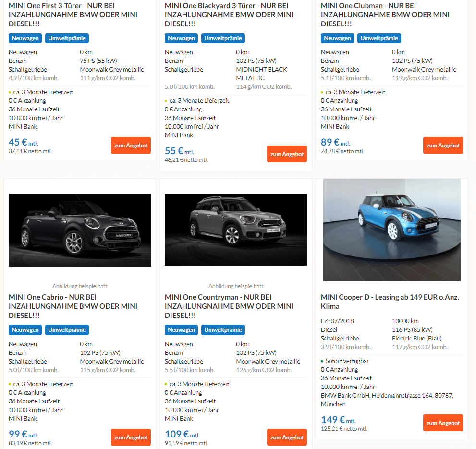The height and width of the screenshot is (449, 476).
Task: Open offer for MINI One First 3-Türer
Action: 131,145
